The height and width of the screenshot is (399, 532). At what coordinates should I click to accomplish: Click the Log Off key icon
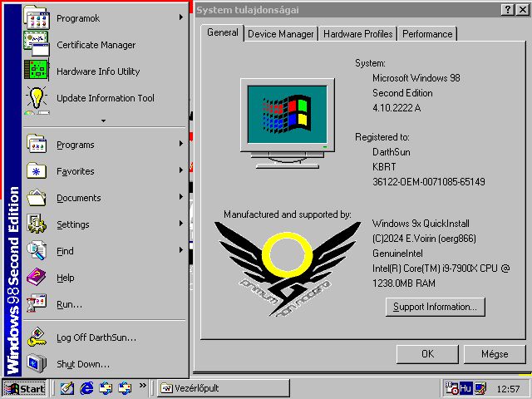pyautogui.click(x=37, y=337)
